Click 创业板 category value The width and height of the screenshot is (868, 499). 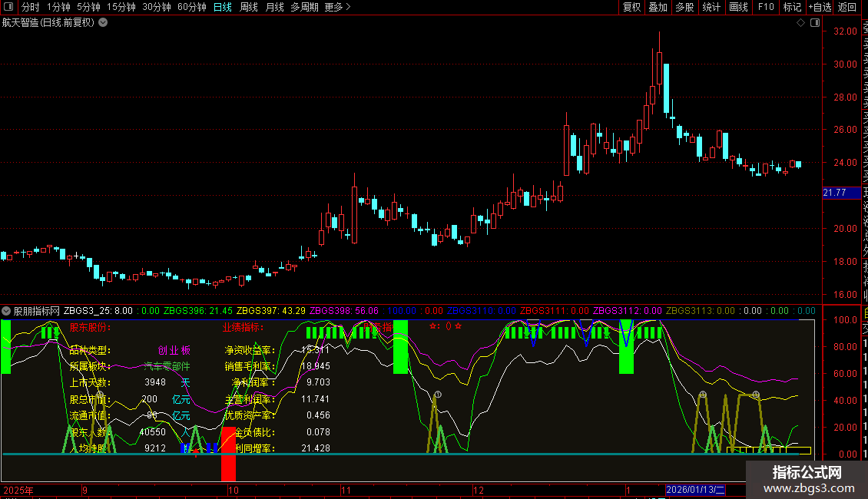174,350
